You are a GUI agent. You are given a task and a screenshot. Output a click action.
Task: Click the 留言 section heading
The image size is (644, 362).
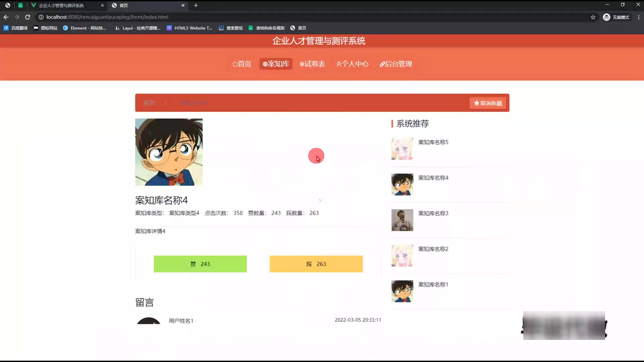tap(145, 302)
